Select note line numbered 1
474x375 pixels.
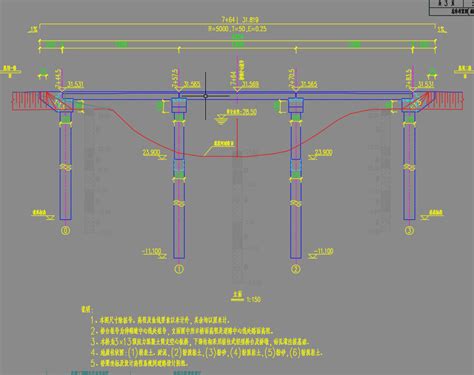tap(161, 320)
